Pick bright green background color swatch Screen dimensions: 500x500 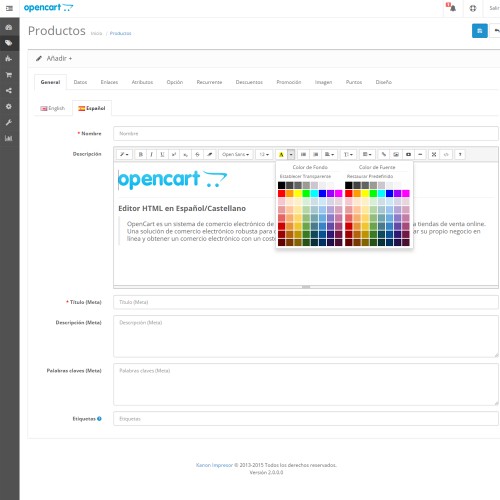[x=306, y=193]
